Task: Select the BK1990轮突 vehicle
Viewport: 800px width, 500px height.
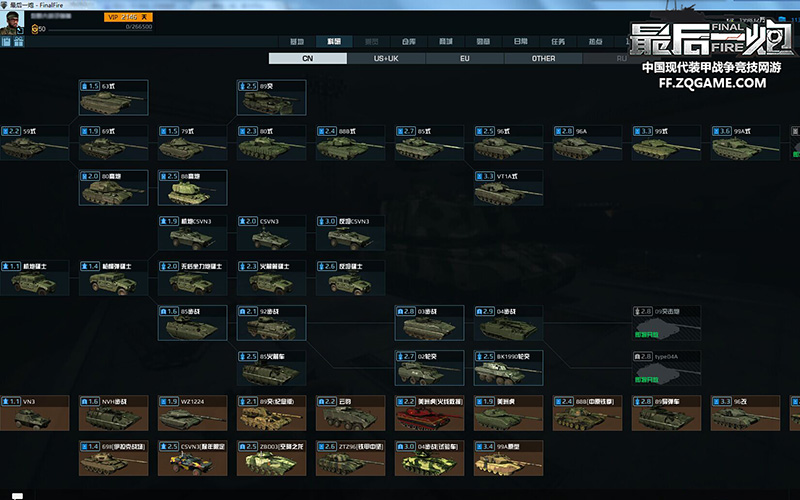Action: click(x=509, y=368)
